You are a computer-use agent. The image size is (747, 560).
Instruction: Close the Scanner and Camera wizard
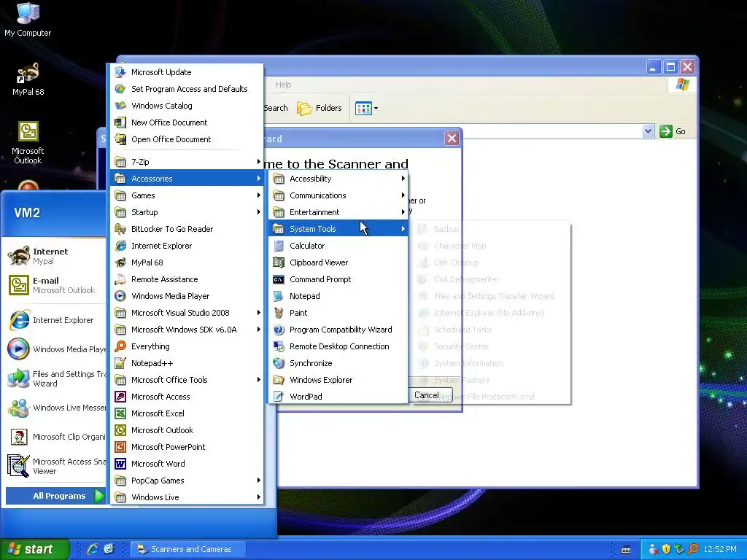coord(452,139)
